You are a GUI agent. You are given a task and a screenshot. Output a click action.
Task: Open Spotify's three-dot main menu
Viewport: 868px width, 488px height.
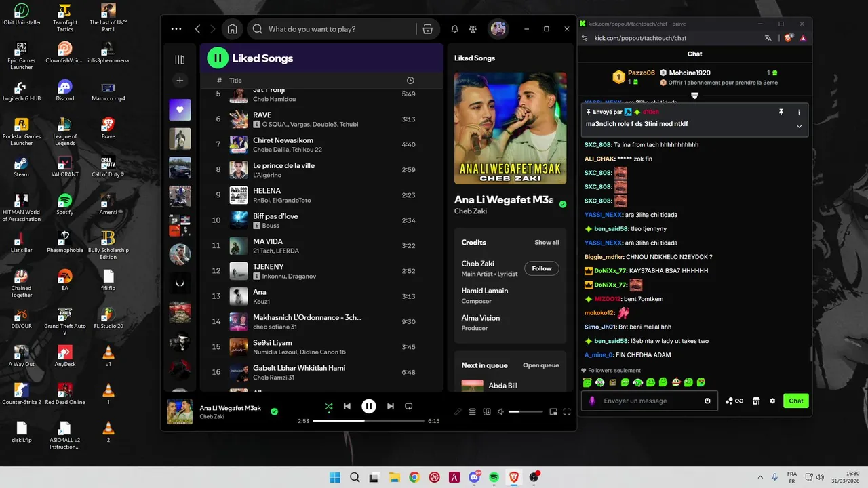176,29
